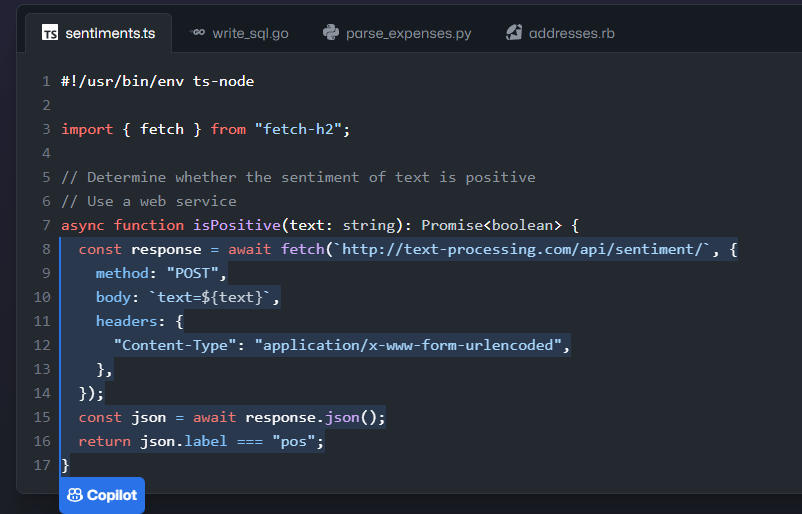Image resolution: width=802 pixels, height=514 pixels.
Task: Click the comment 'Determine whether the sentiment'
Action: (x=223, y=177)
